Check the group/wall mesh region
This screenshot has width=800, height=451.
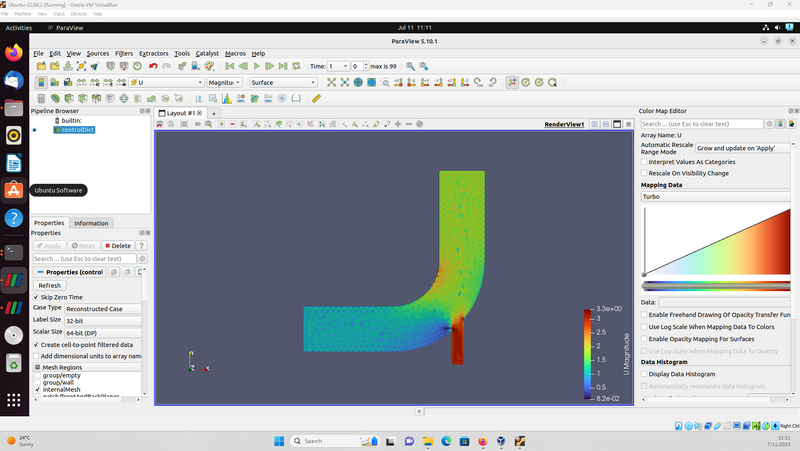(x=38, y=382)
